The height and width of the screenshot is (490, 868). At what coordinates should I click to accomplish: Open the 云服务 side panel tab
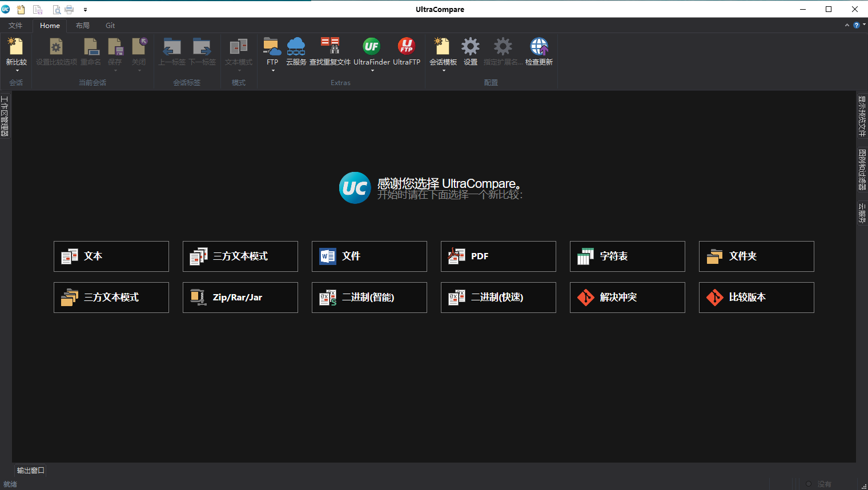pos(862,213)
